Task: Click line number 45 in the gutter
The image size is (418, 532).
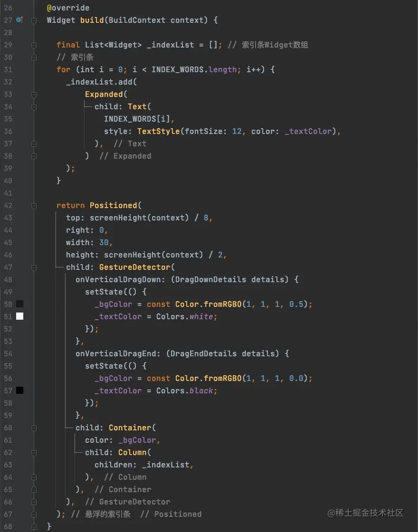Action: click(8, 243)
